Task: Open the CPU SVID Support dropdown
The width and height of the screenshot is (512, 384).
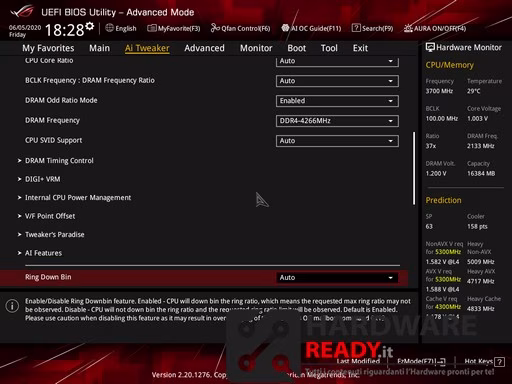Action: click(x=337, y=141)
